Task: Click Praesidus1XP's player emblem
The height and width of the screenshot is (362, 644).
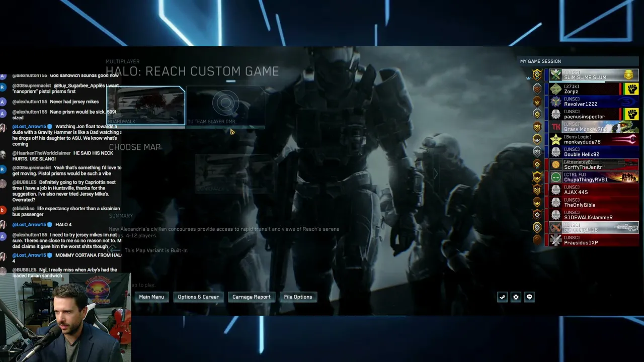Action: 555,240
